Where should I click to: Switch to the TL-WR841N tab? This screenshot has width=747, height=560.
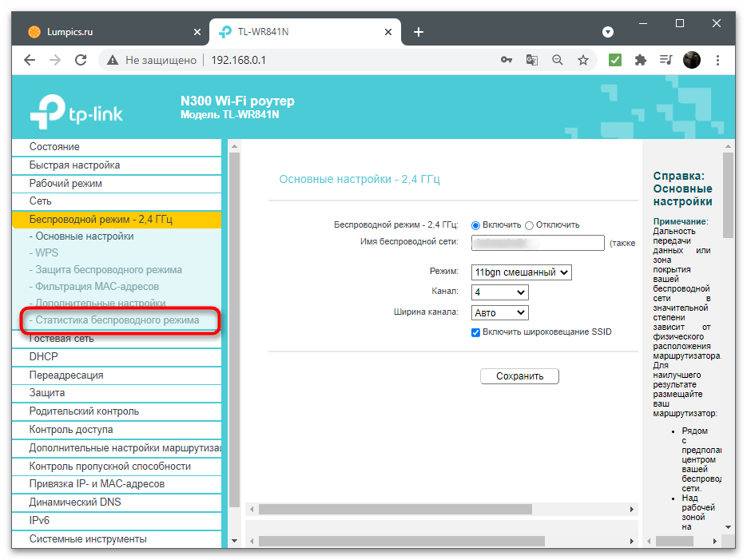305,32
